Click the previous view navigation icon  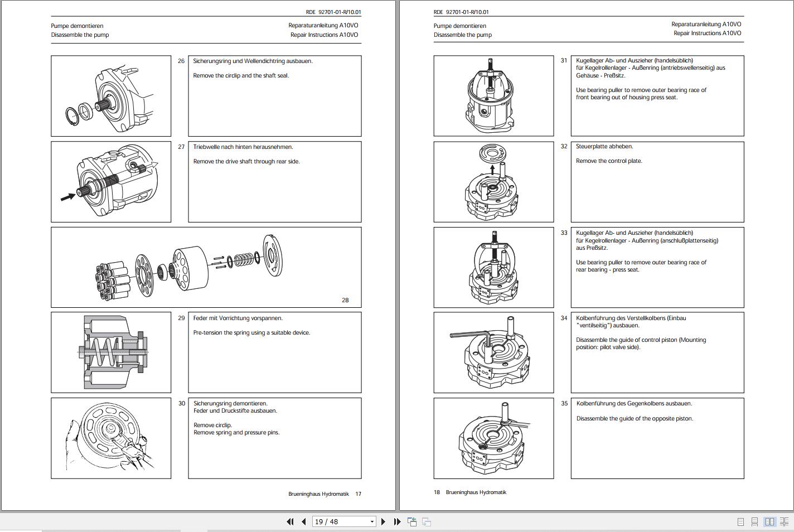tap(412, 521)
